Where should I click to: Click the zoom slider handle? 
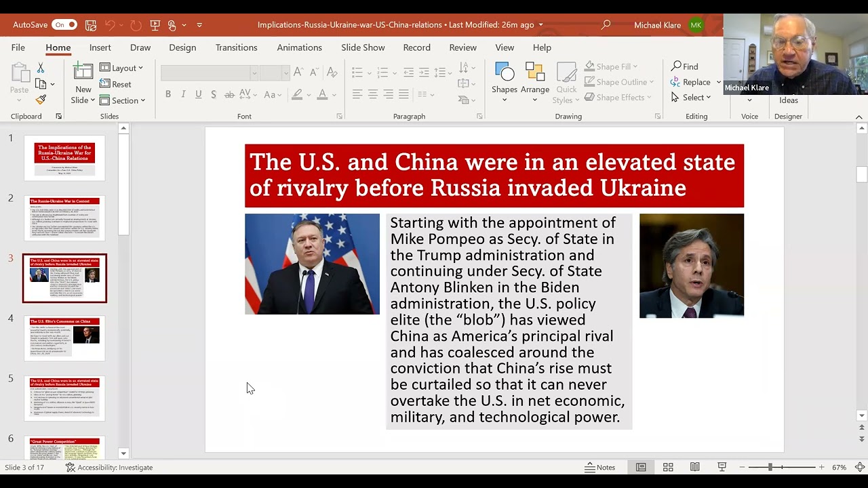(x=770, y=467)
